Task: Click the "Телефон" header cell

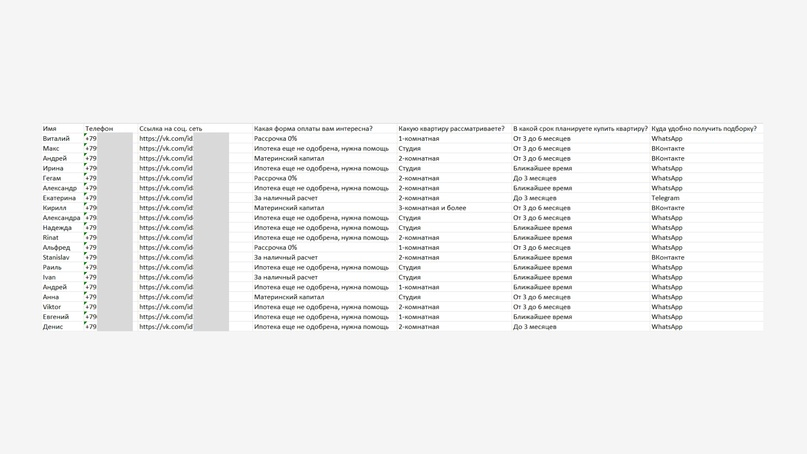Action: [x=99, y=129]
